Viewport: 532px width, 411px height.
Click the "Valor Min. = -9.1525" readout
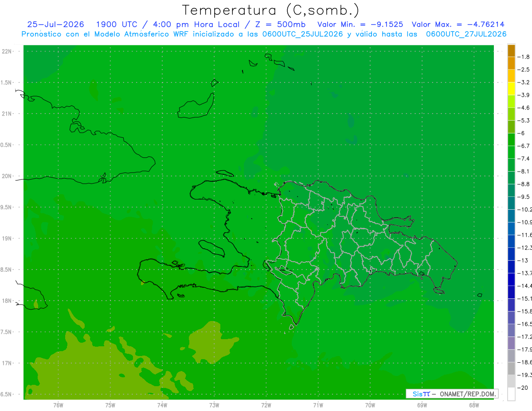[x=360, y=24]
